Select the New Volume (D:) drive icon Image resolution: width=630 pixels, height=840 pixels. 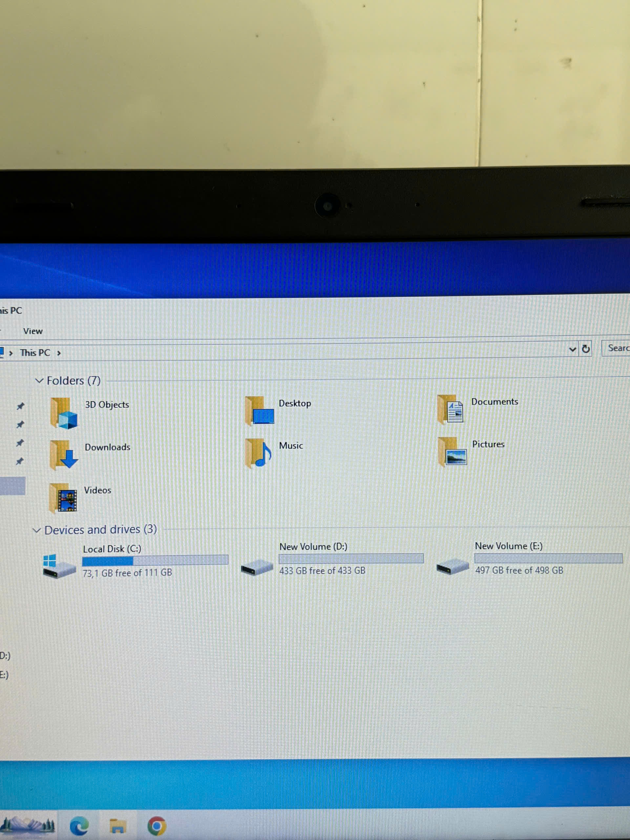tap(257, 567)
